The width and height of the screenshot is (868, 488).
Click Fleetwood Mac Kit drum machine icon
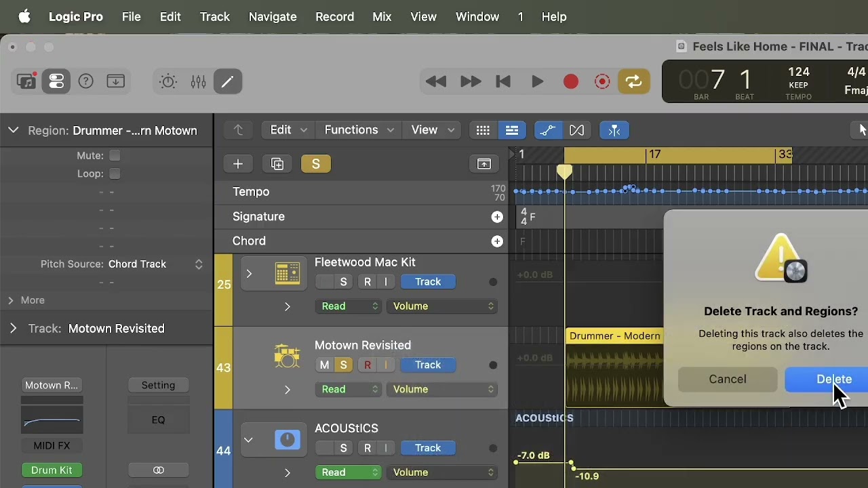coord(288,273)
